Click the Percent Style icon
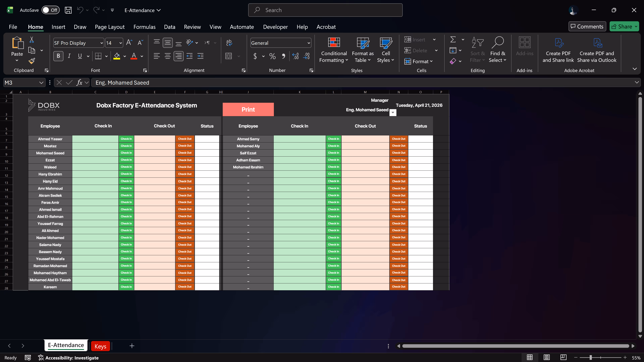Viewport: 644px width, 362px height. [x=273, y=56]
